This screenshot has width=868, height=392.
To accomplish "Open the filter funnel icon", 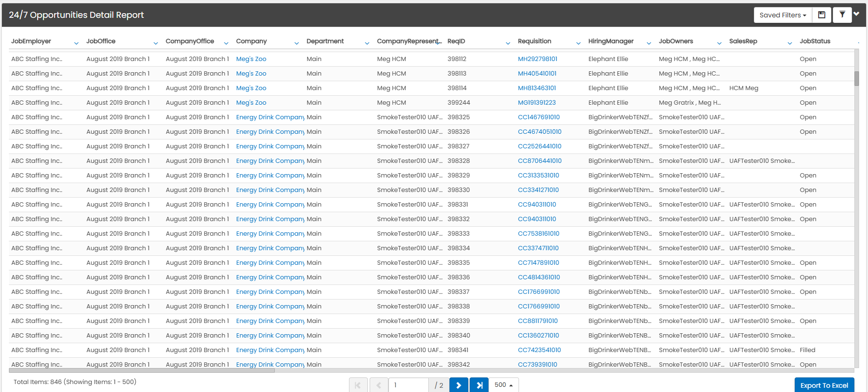I will pyautogui.click(x=842, y=15).
